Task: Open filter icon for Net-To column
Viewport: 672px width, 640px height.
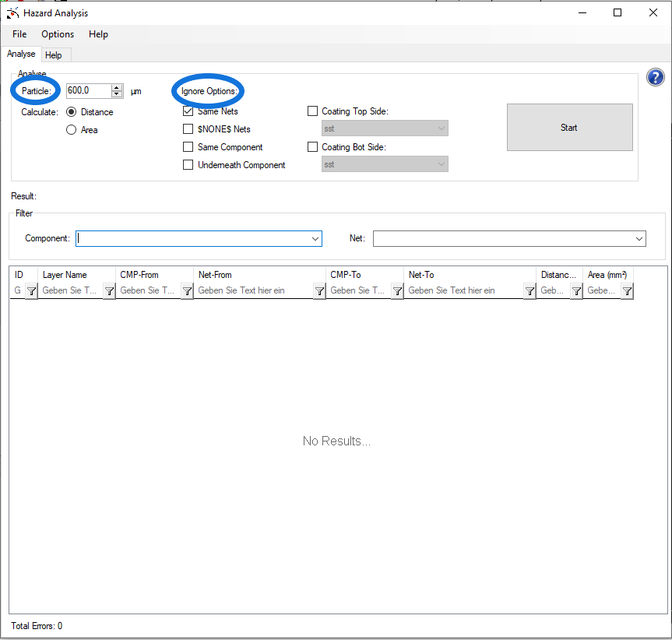Action: 530,291
